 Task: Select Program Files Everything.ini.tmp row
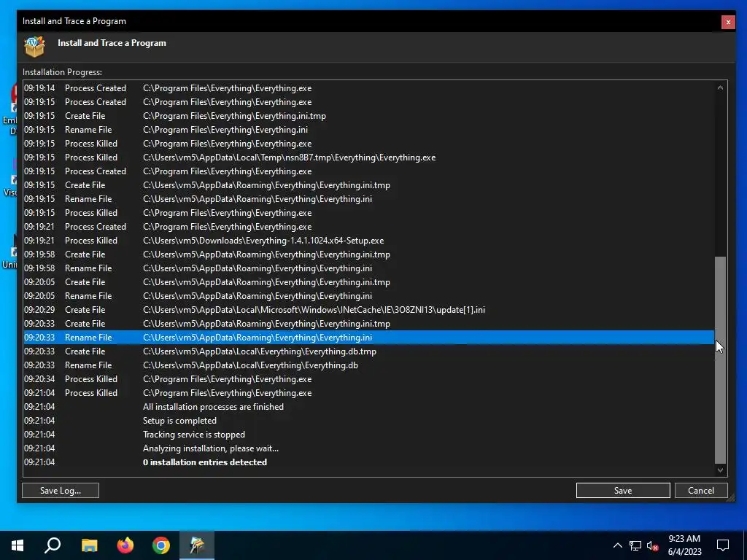pyautogui.click(x=368, y=116)
